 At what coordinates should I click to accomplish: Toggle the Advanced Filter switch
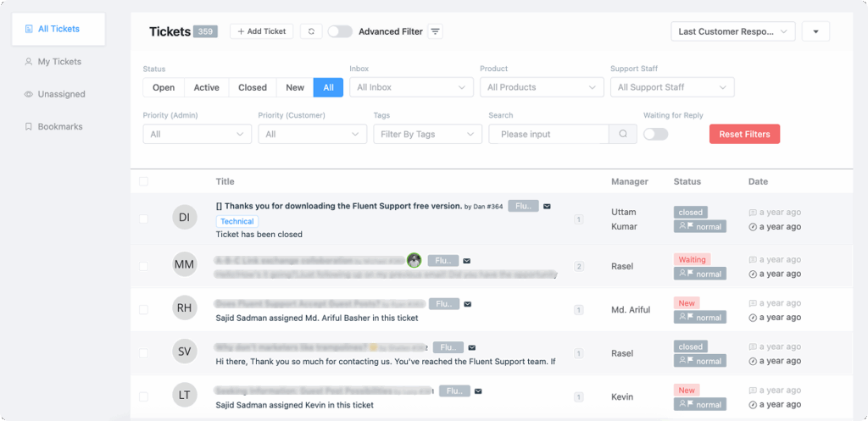[x=340, y=31]
